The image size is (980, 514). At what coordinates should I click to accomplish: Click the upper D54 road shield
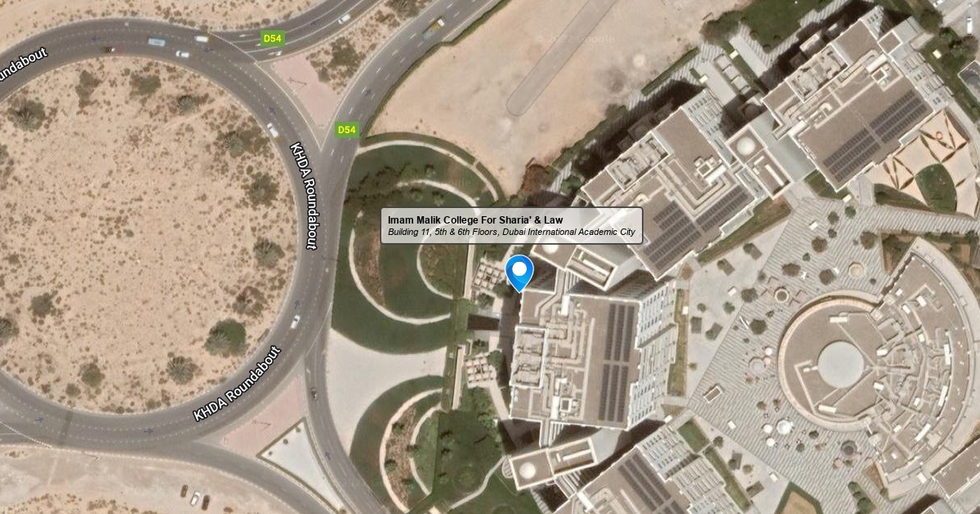[271, 38]
